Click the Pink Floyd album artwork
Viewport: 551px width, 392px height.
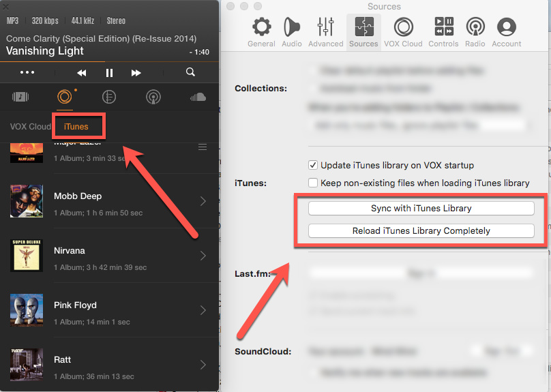(x=27, y=310)
